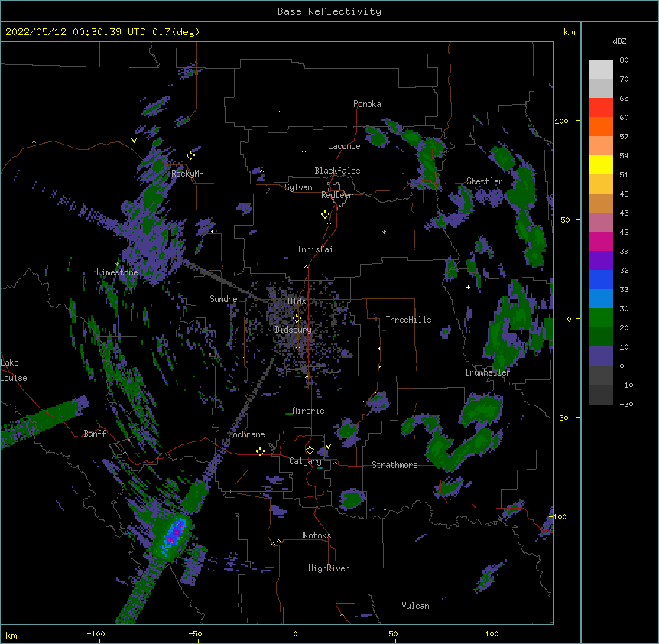659x644 pixels.
Task: Click the Lake Louise label
Action: pos(14,370)
